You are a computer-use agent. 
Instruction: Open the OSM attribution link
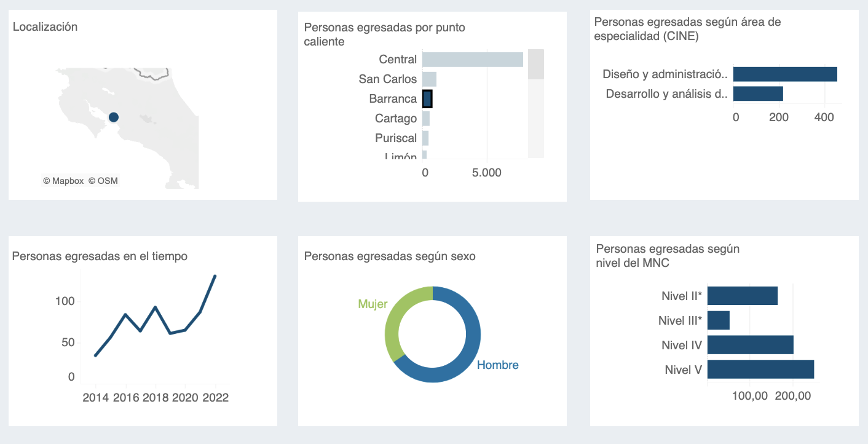tap(103, 181)
